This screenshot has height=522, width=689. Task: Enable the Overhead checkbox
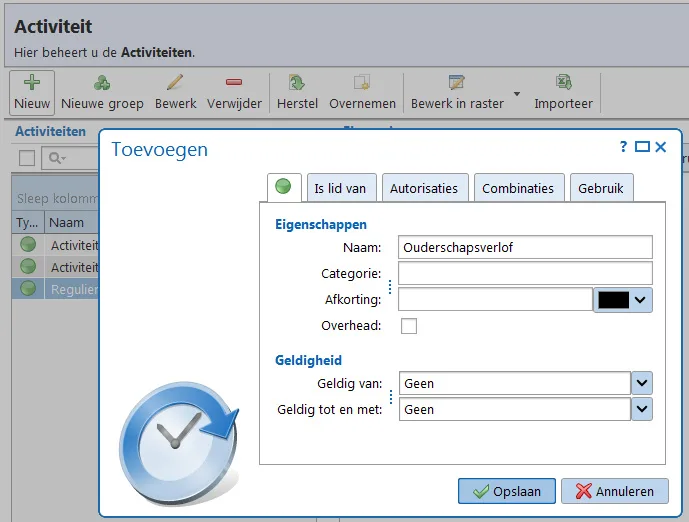(409, 326)
